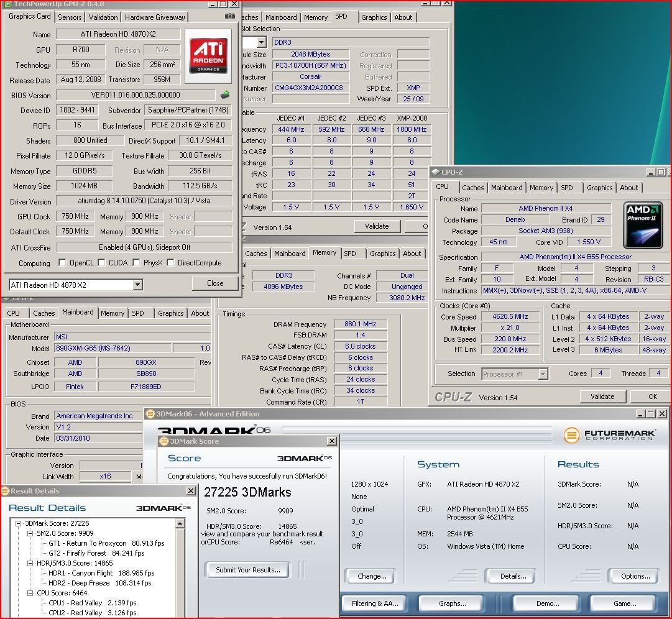
Task: Click the green BIOS save chip icon
Action: click(225, 95)
